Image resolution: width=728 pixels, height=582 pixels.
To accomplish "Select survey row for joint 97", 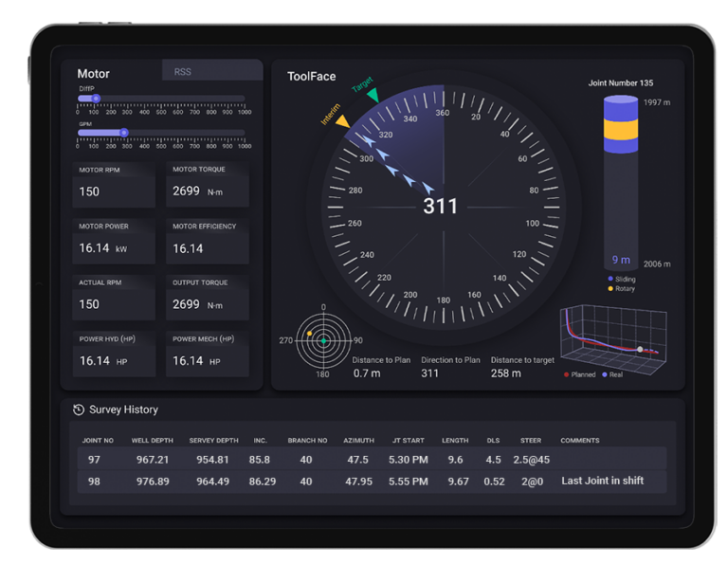I will [371, 460].
